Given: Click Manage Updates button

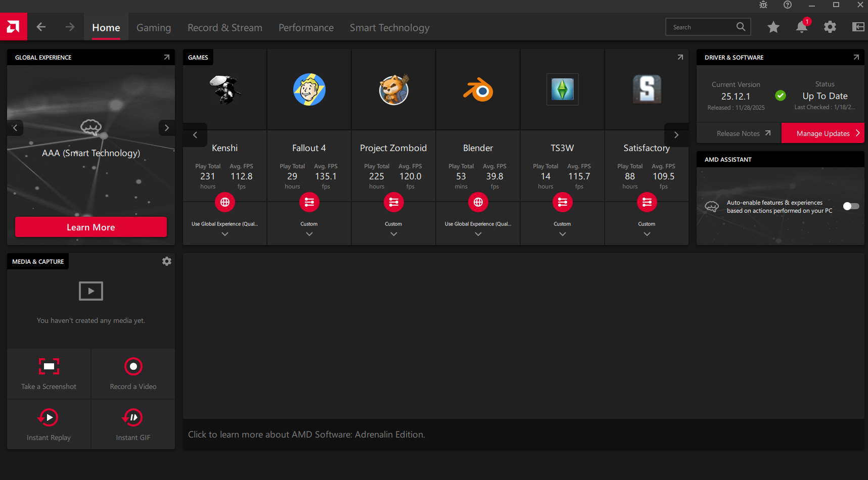Looking at the screenshot, I should coord(823,133).
